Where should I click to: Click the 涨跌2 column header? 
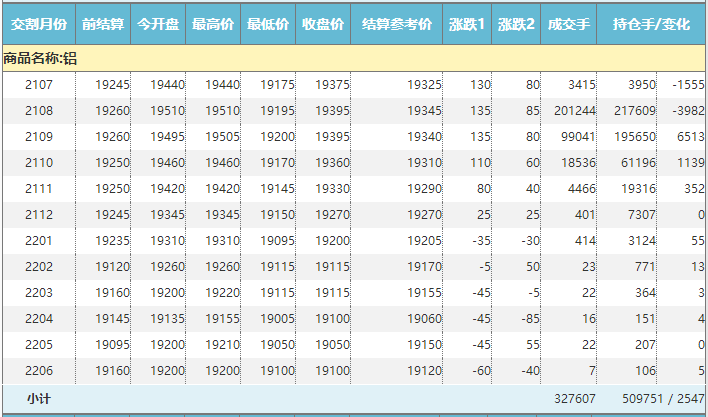[x=517, y=23]
